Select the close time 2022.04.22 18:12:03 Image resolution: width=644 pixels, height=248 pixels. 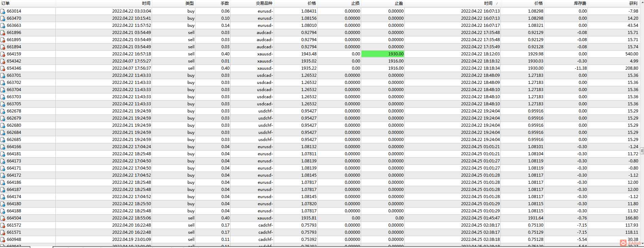tap(480, 54)
